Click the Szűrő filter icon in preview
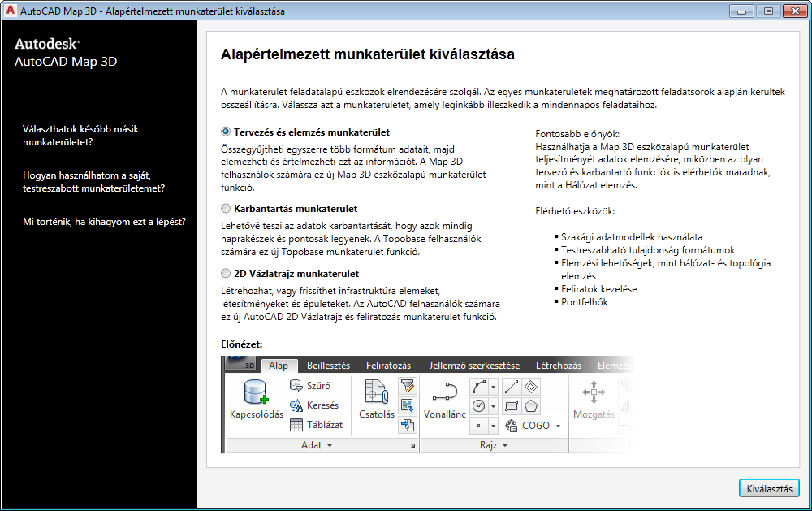 (296, 386)
